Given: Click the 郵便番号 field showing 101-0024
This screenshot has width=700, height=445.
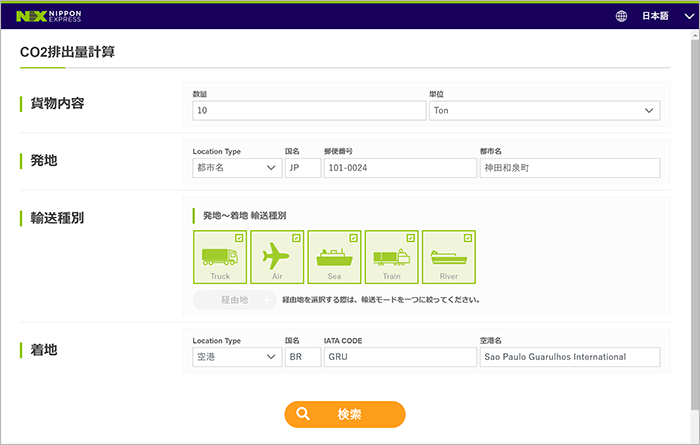Looking at the screenshot, I should pyautogui.click(x=398, y=168).
